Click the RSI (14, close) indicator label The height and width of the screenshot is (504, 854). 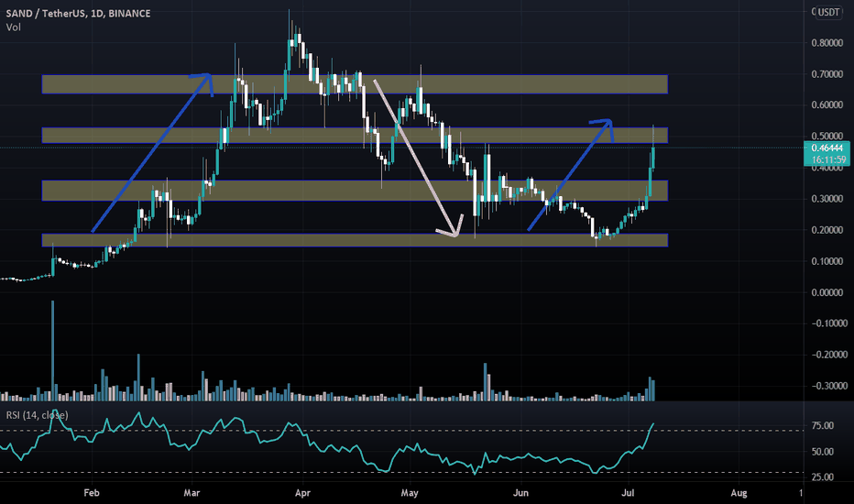point(37,415)
